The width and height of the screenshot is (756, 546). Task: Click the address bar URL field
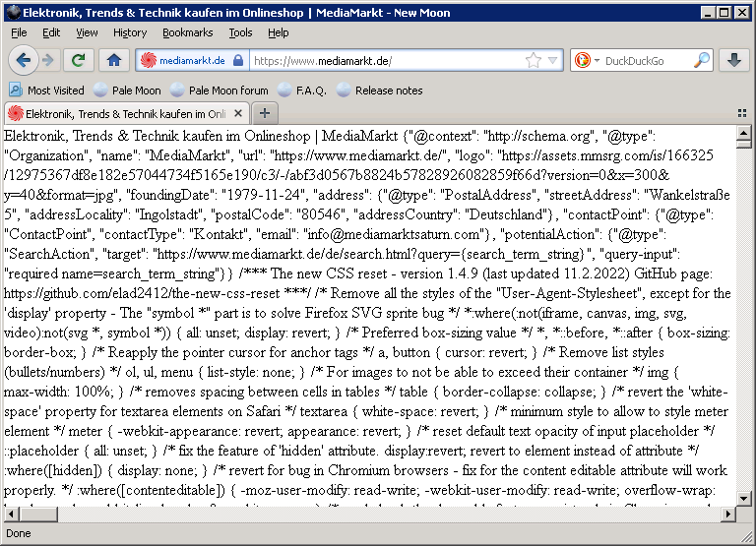click(386, 61)
